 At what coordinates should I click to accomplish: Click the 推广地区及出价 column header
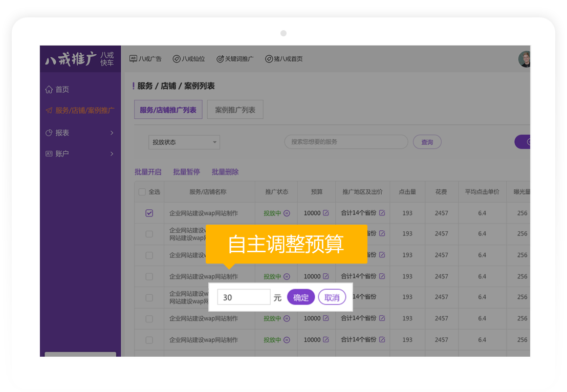click(x=362, y=192)
